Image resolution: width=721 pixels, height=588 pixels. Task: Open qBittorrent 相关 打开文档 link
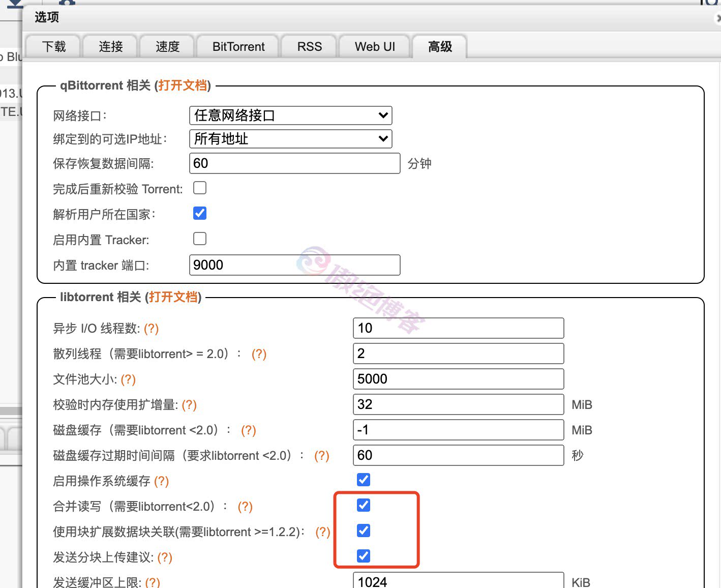pyautogui.click(x=182, y=85)
